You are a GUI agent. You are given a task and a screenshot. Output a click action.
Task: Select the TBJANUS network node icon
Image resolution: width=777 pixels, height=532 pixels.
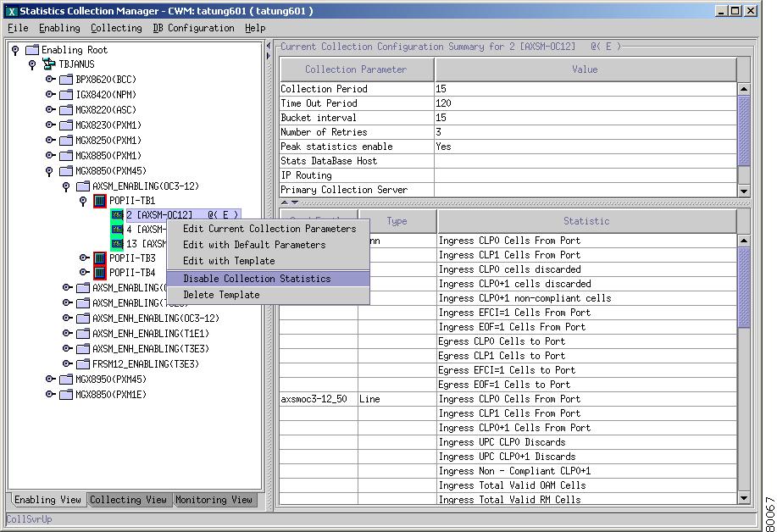[48, 64]
